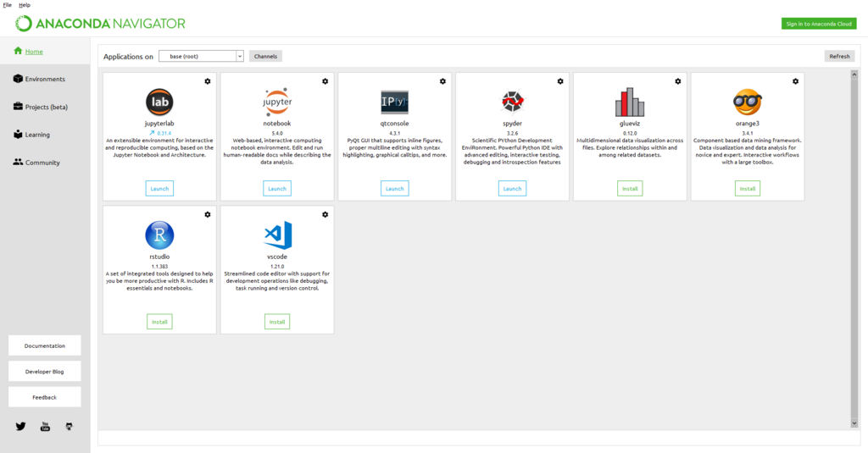Click the scrollbar down arrow
This screenshot has height=453, width=868.
point(854,423)
